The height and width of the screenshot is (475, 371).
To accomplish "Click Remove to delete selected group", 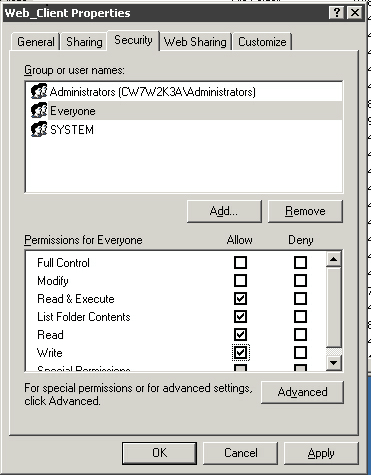I will click(x=305, y=211).
